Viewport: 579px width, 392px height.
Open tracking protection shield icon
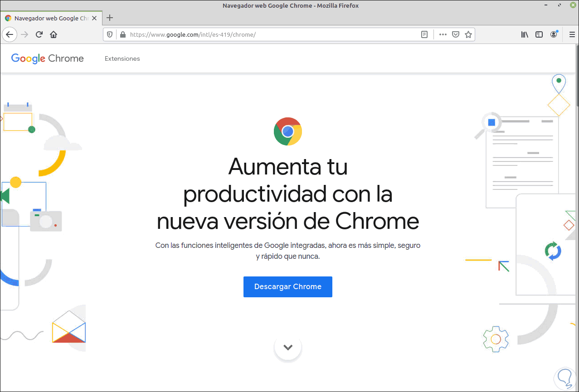pyautogui.click(x=109, y=34)
